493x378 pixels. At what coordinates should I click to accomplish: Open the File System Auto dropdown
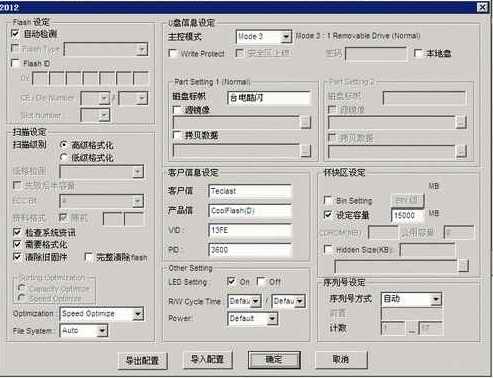(x=102, y=331)
